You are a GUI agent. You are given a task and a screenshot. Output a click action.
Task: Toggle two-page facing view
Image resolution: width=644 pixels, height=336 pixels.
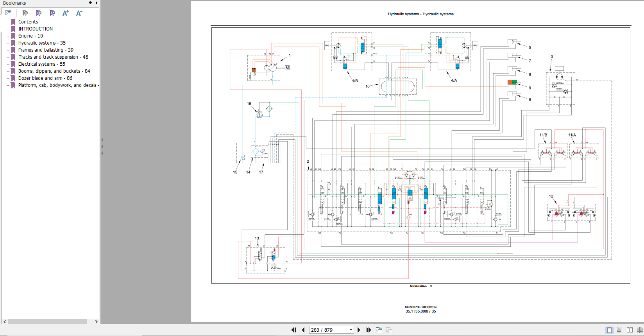point(630,330)
